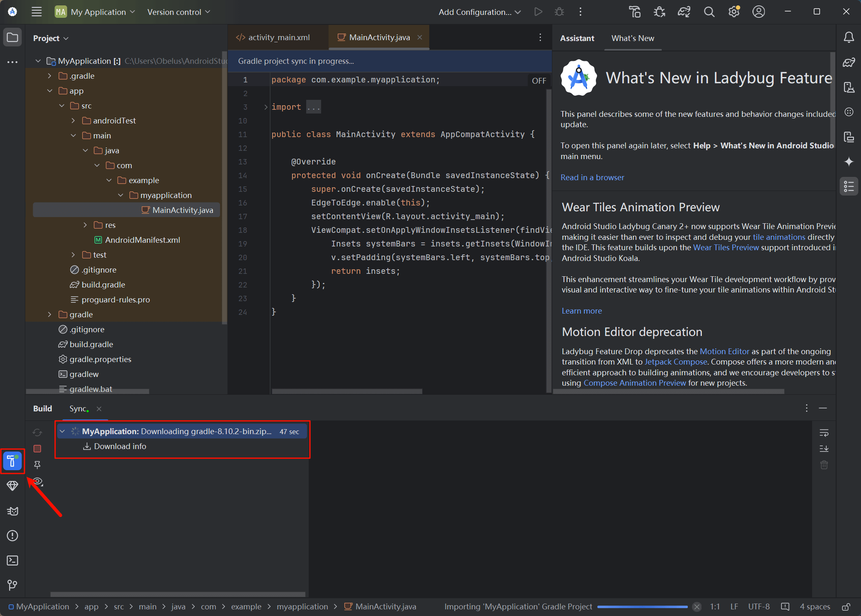This screenshot has height=616, width=861.
Task: Open the Add Configuration dropdown
Action: click(x=480, y=12)
